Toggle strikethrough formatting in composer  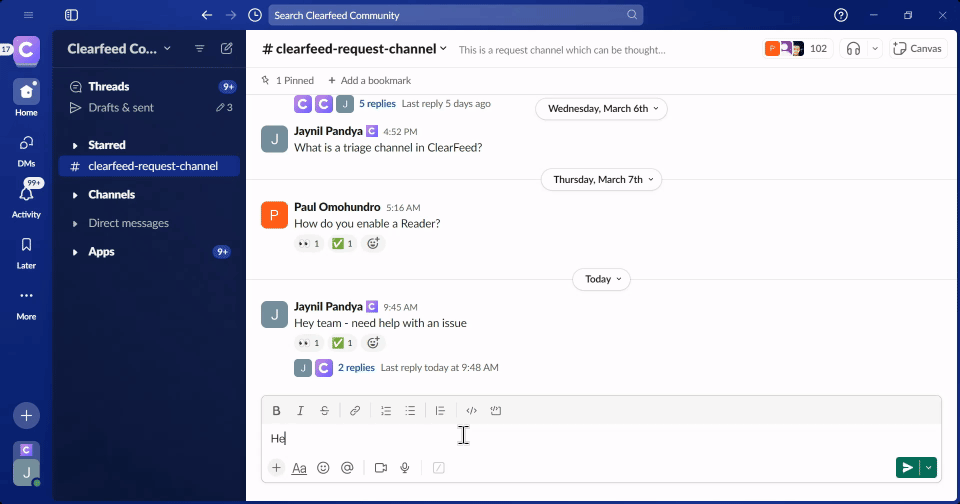pos(325,411)
